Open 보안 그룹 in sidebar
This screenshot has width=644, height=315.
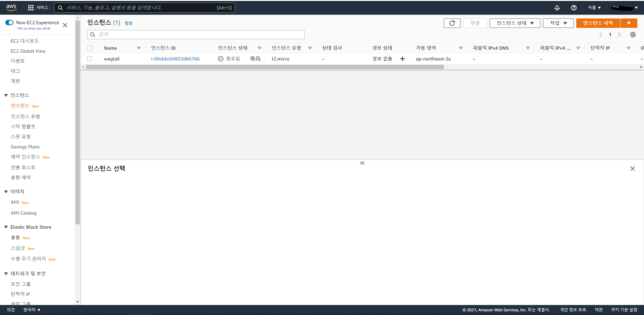click(x=21, y=284)
